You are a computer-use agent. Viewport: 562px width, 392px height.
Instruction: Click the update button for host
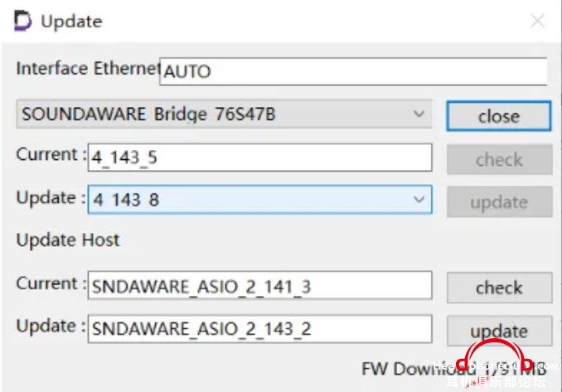[499, 331]
